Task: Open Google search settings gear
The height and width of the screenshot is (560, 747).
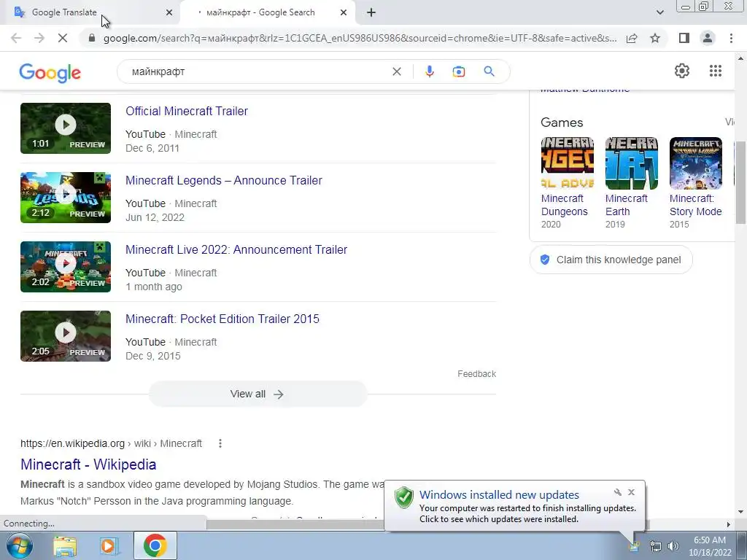Action: point(682,71)
